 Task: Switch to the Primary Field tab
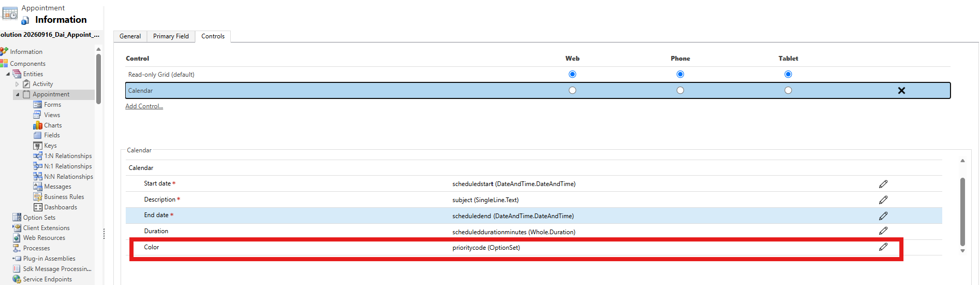[x=171, y=36]
